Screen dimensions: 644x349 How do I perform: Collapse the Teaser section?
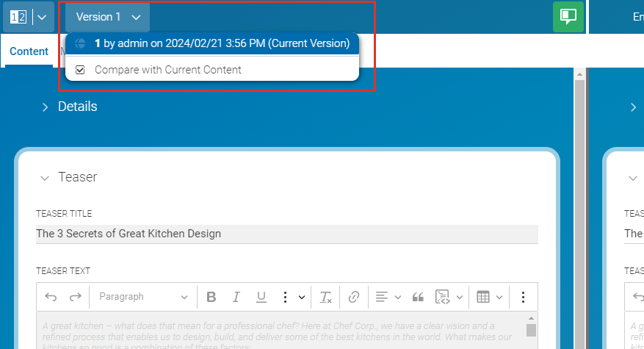click(x=45, y=178)
